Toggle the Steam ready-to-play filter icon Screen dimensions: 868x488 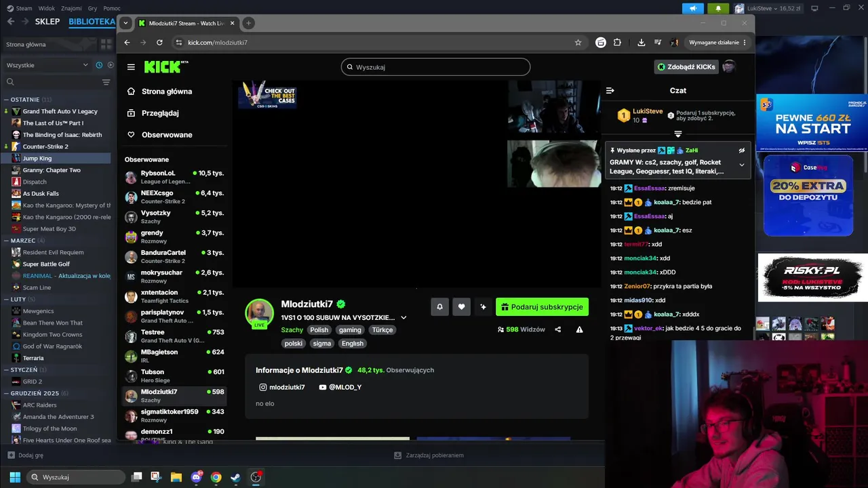coord(111,65)
